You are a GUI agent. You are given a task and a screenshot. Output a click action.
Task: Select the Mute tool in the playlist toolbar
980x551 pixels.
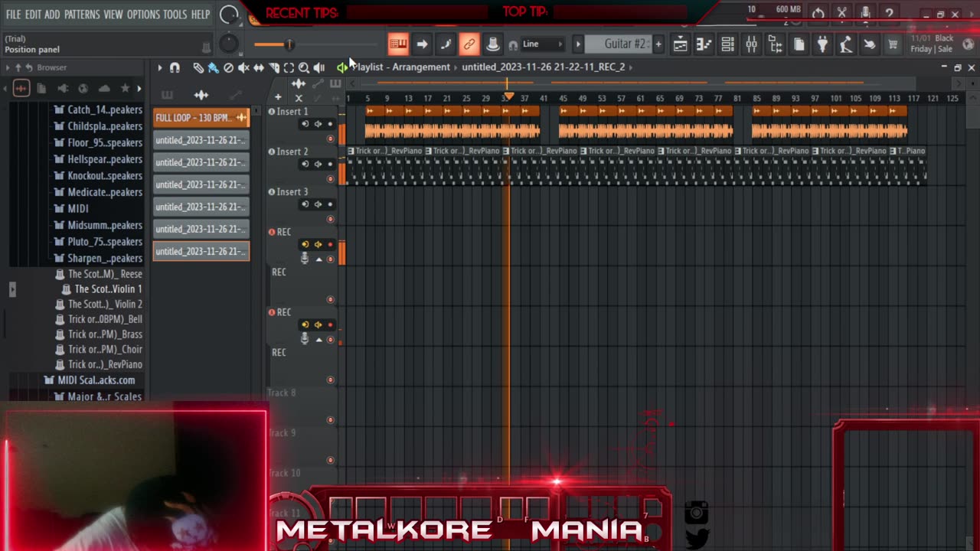(x=243, y=67)
